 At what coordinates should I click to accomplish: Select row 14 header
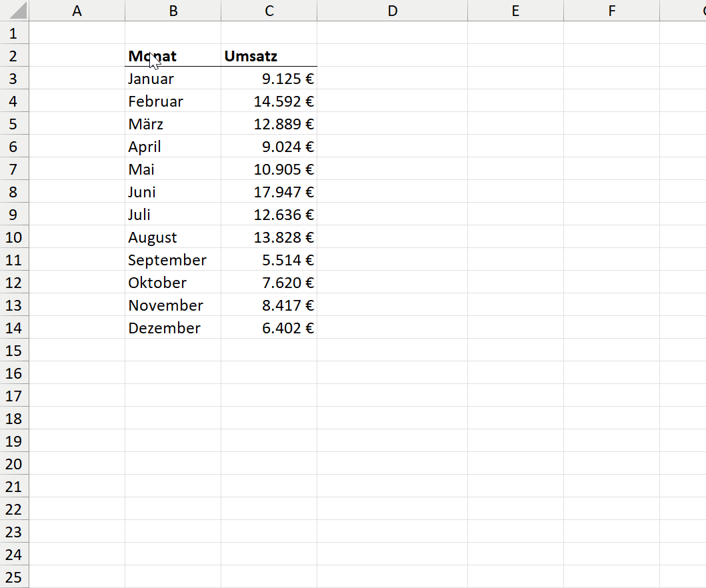14,328
